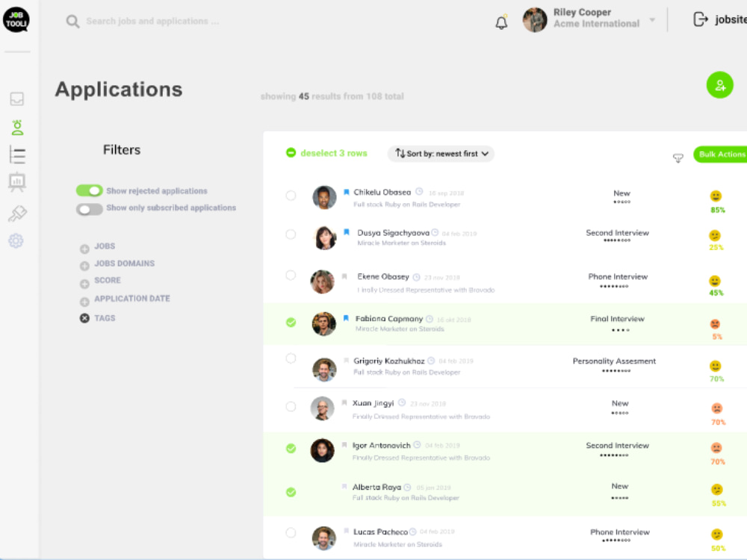Click the search jobs and applications field

(x=152, y=21)
